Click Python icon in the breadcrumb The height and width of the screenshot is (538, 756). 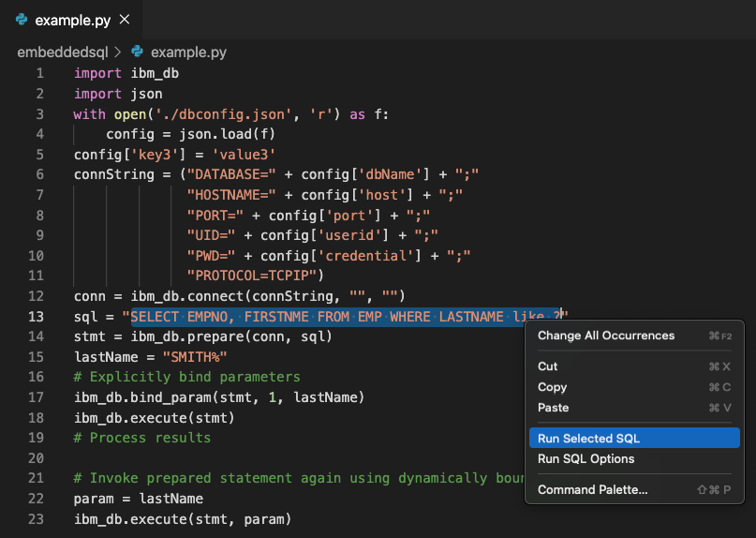[x=138, y=52]
